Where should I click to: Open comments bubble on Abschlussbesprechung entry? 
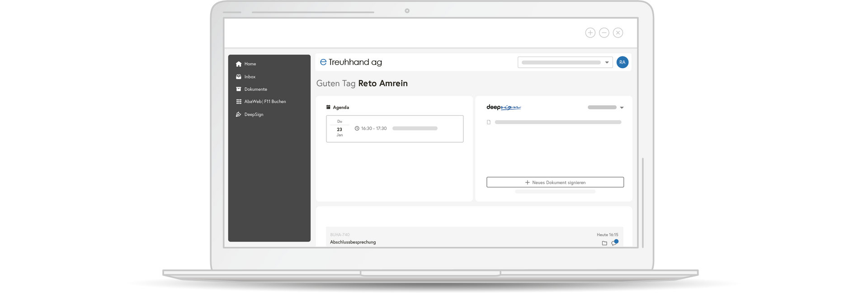614,242
